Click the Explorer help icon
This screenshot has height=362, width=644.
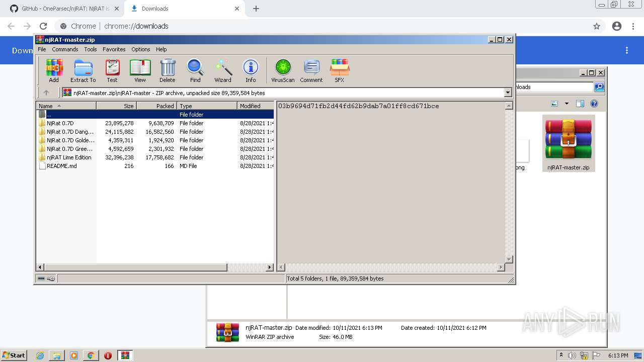click(594, 104)
